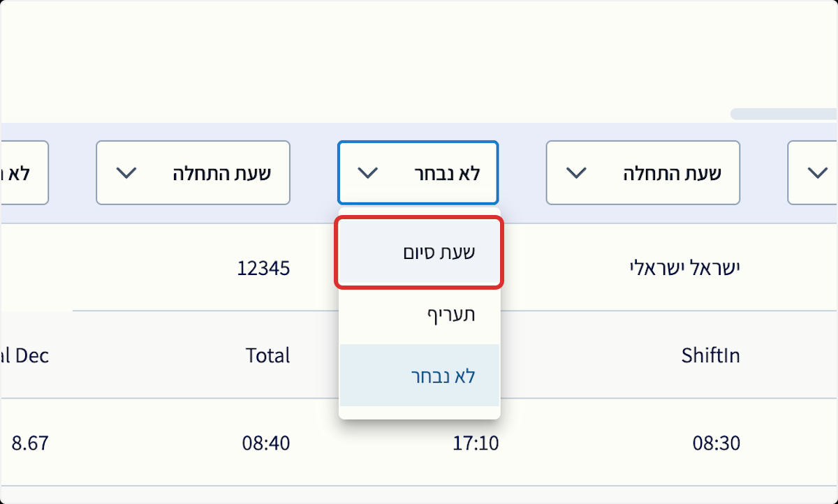Select 'שעת סיום' from the open list

(x=439, y=253)
